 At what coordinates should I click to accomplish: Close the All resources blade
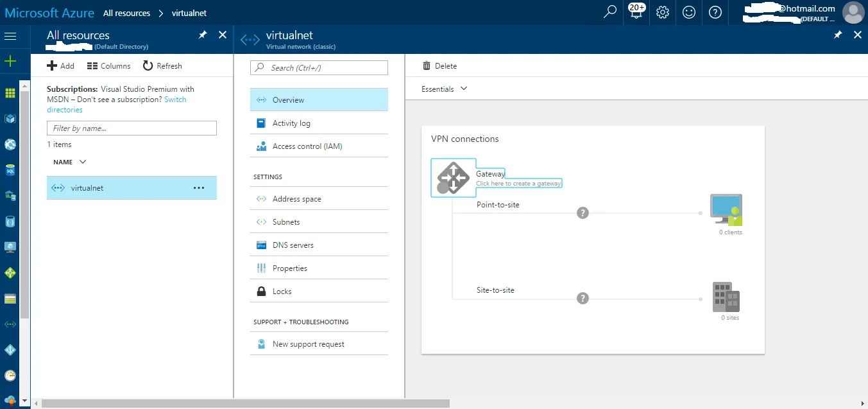click(x=223, y=35)
